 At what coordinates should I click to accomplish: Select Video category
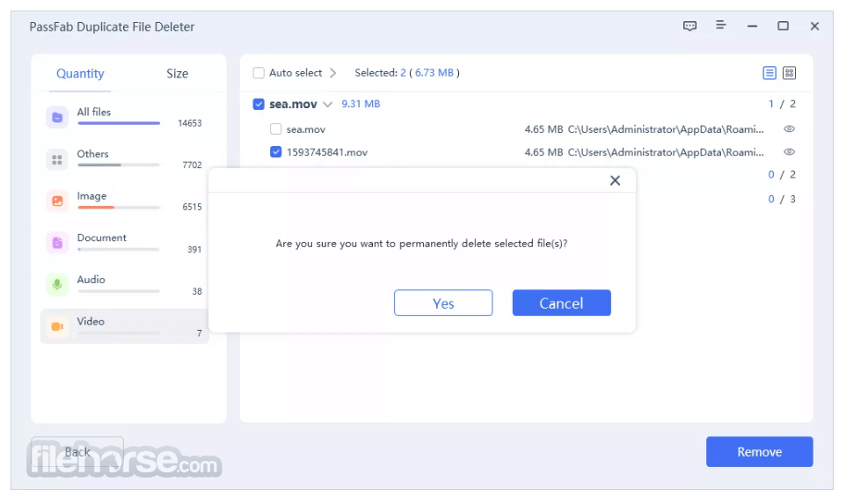pyautogui.click(x=124, y=326)
